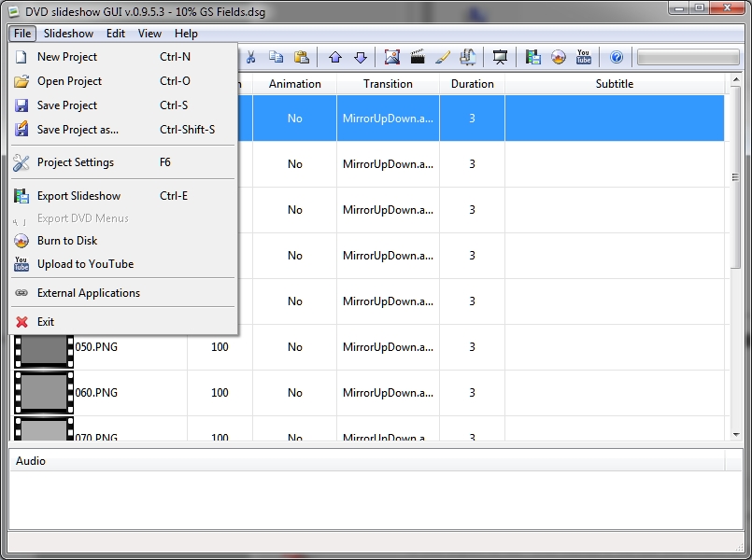Click the picture frame image toolbar icon

[x=391, y=57]
